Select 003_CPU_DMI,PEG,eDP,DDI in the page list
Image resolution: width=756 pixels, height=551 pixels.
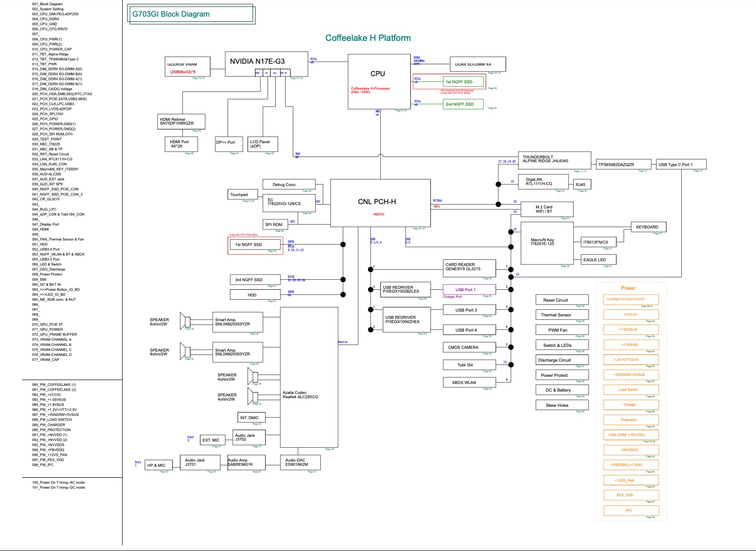click(x=55, y=14)
